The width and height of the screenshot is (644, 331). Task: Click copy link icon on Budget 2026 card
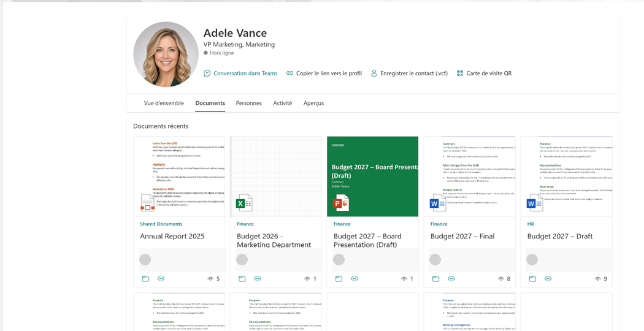point(258,279)
